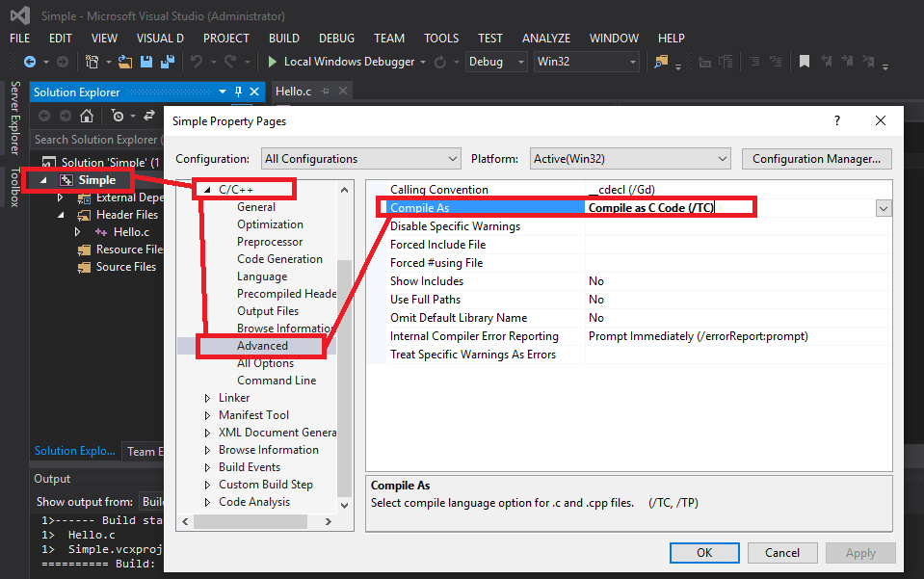This screenshot has width=924, height=579.
Task: Click the pending changes filter icon
Action: pyautogui.click(x=118, y=116)
